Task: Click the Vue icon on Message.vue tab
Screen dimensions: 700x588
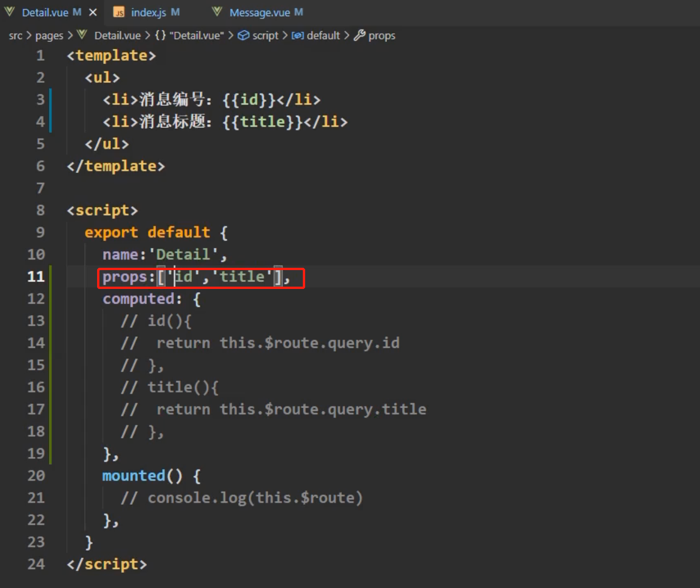Action: point(217,12)
